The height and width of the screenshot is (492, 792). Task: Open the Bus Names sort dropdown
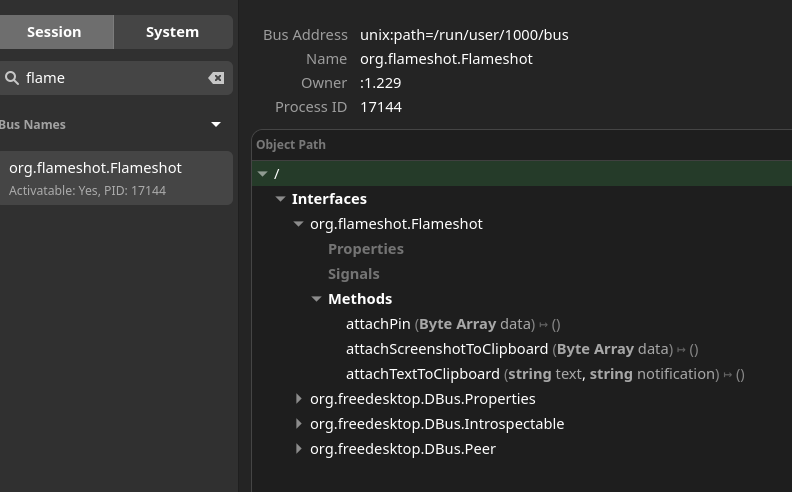pyautogui.click(x=216, y=125)
